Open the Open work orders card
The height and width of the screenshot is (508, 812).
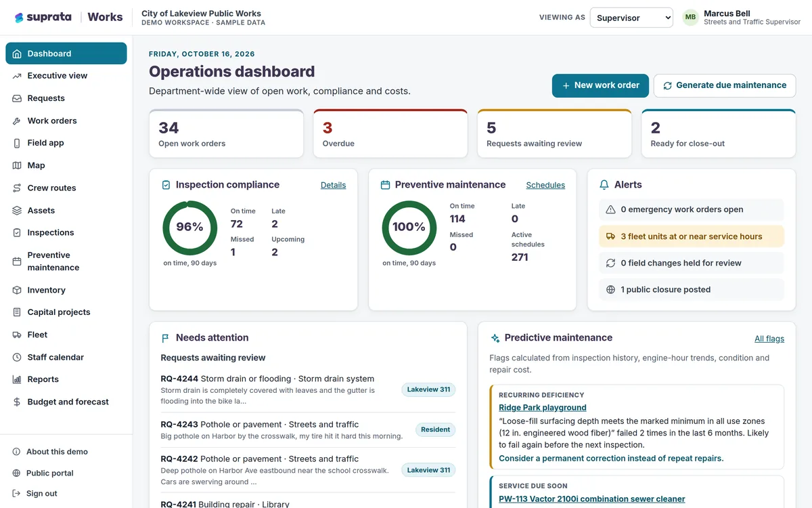[226, 133]
